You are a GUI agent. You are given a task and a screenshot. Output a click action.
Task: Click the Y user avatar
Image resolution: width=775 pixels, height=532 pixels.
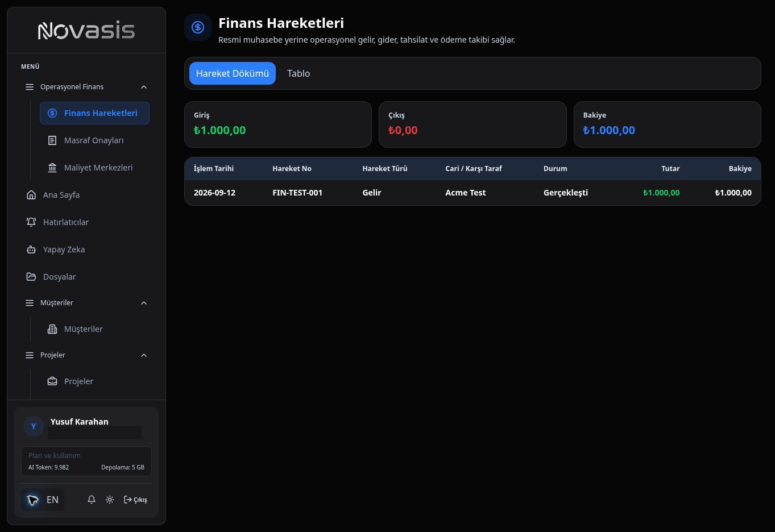[x=34, y=426]
